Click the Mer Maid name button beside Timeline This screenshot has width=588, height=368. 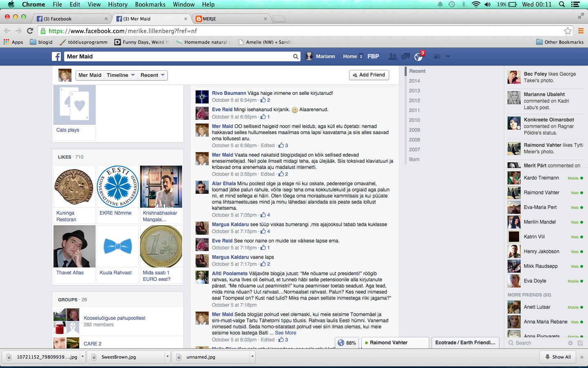pos(90,75)
